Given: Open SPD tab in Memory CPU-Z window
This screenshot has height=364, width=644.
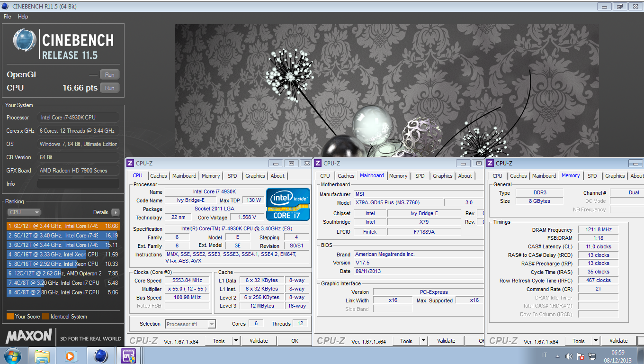Looking at the screenshot, I should [592, 176].
